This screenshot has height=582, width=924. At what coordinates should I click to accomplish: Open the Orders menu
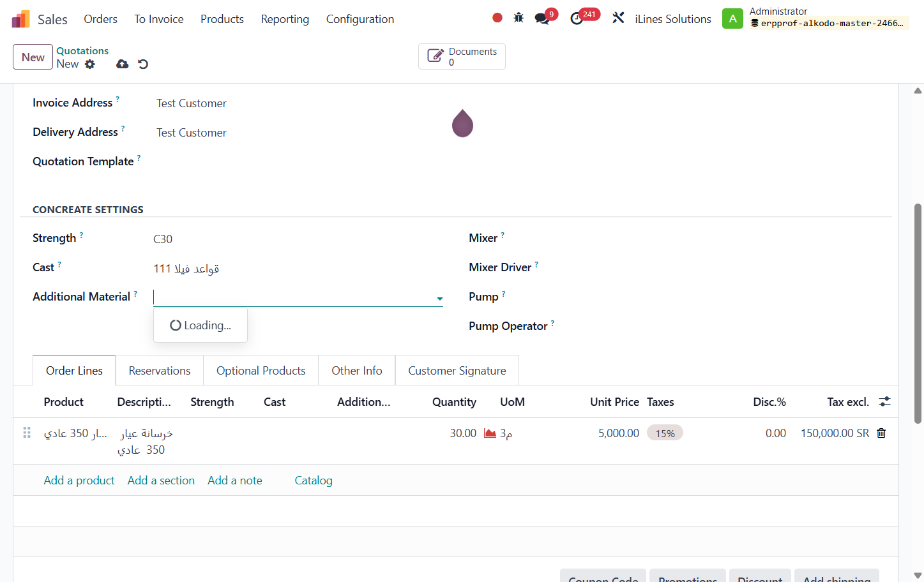click(101, 19)
